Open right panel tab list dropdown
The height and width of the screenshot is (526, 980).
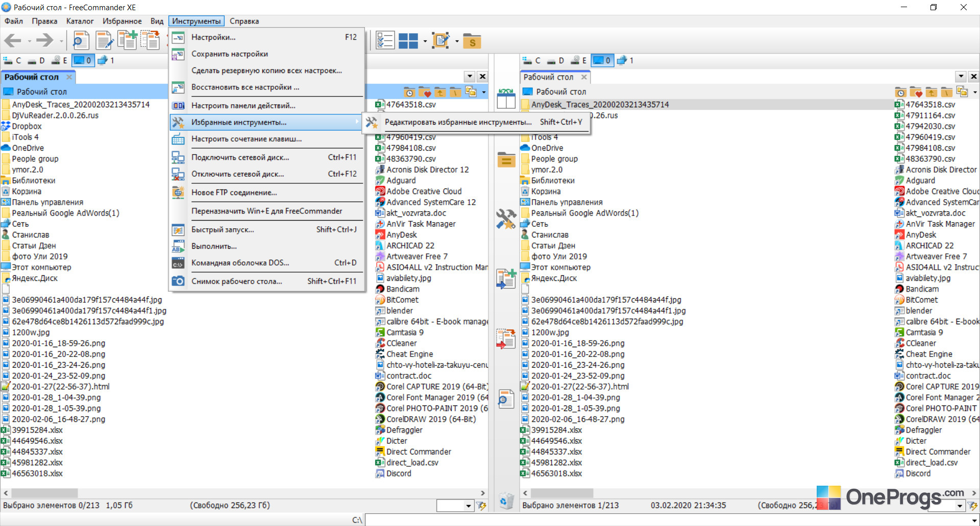[961, 77]
